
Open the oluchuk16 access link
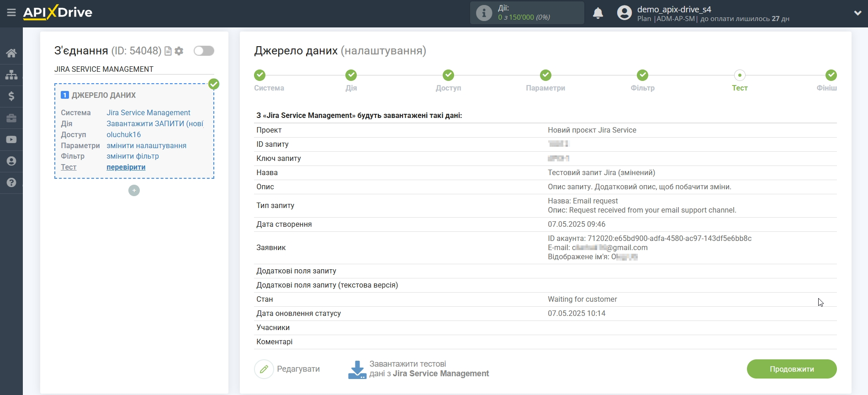click(x=124, y=134)
